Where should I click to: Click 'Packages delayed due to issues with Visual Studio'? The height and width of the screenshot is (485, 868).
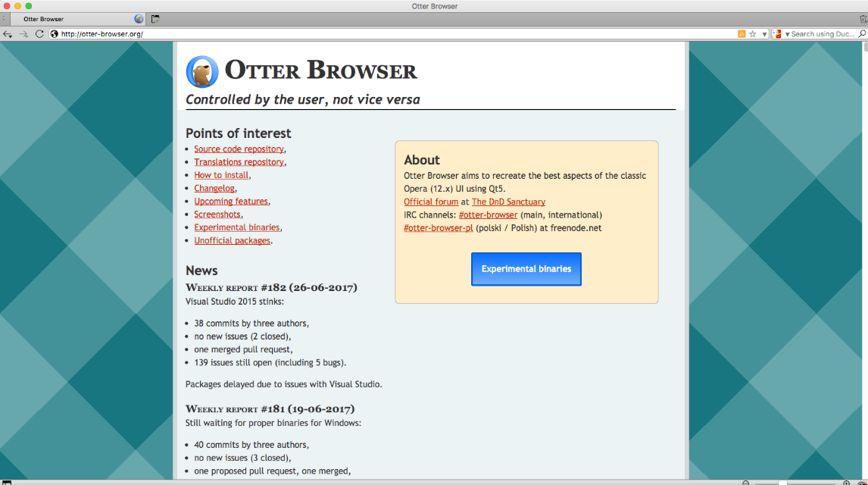[283, 384]
